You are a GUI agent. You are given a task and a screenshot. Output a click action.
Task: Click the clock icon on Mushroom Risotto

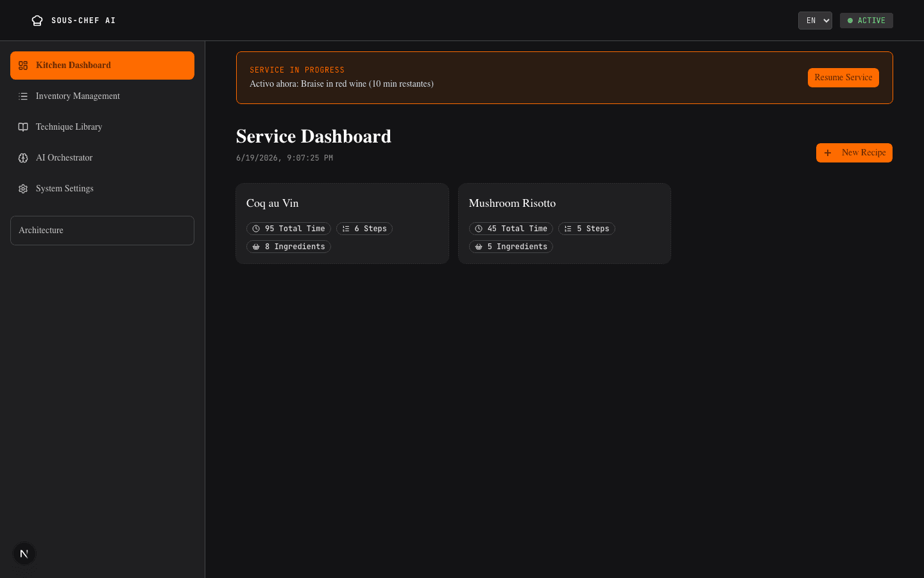[x=479, y=229]
